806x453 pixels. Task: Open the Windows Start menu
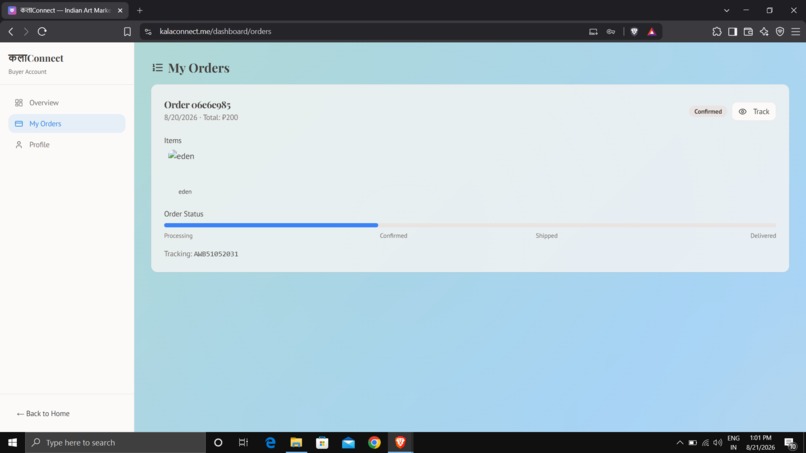click(x=12, y=442)
